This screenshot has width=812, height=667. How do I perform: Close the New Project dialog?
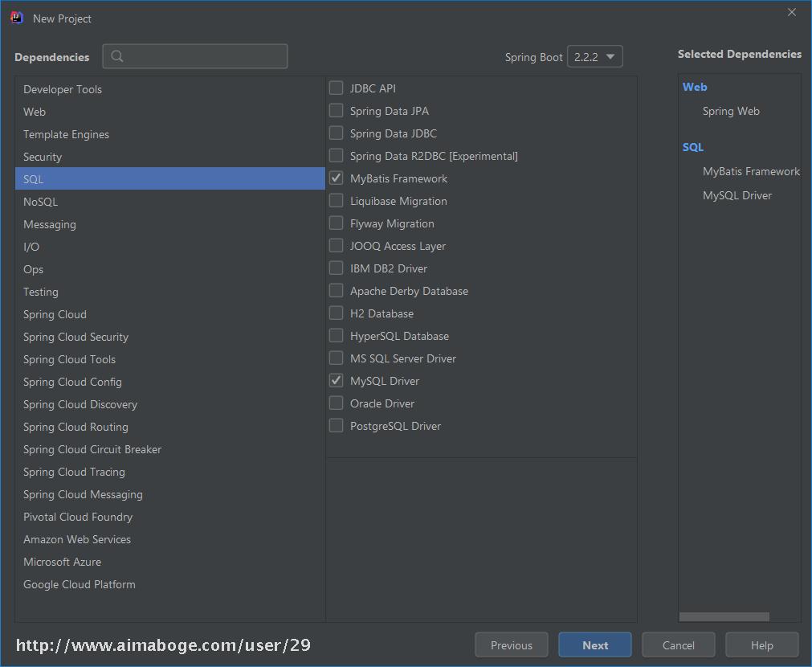[x=791, y=12]
